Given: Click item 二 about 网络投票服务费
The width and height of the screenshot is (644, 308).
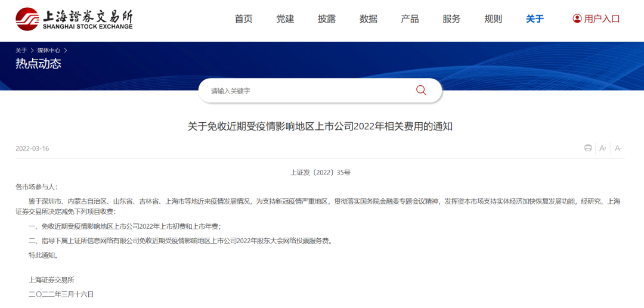Looking at the screenshot, I should coord(180,241).
